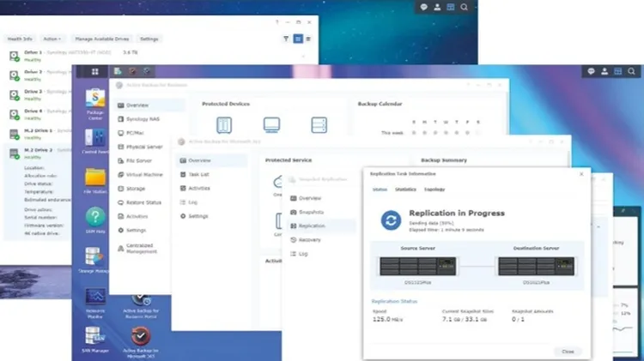Image resolution: width=644 pixels, height=361 pixels.
Task: Click Manage Available Drives button
Action: [x=102, y=39]
